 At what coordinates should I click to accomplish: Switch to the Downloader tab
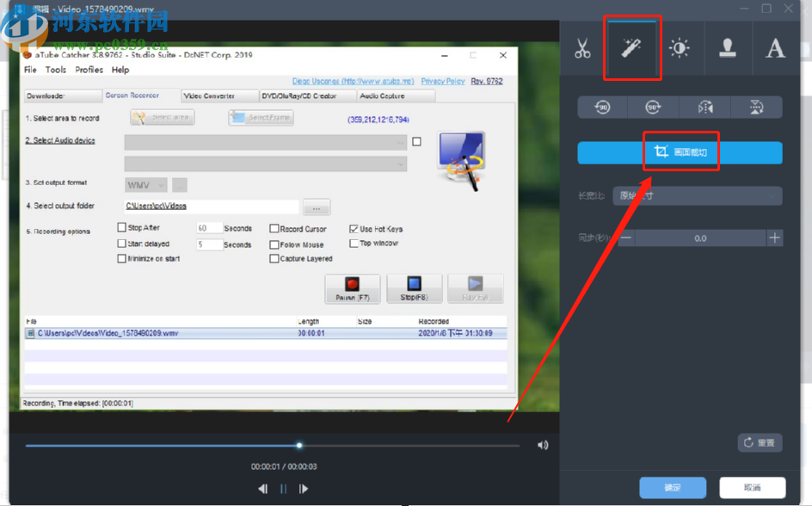63,96
